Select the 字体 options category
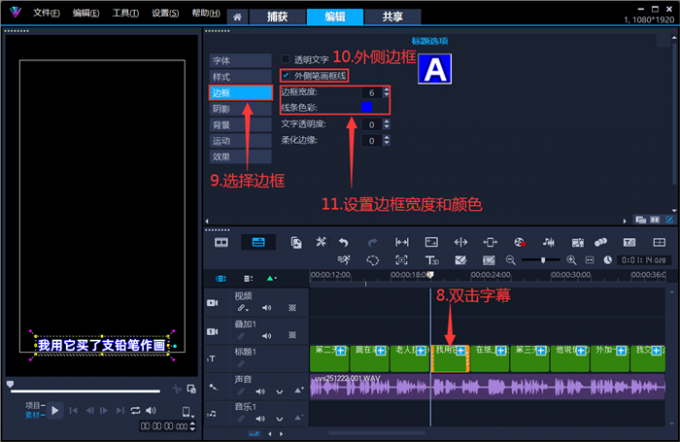680x442 pixels. click(241, 61)
